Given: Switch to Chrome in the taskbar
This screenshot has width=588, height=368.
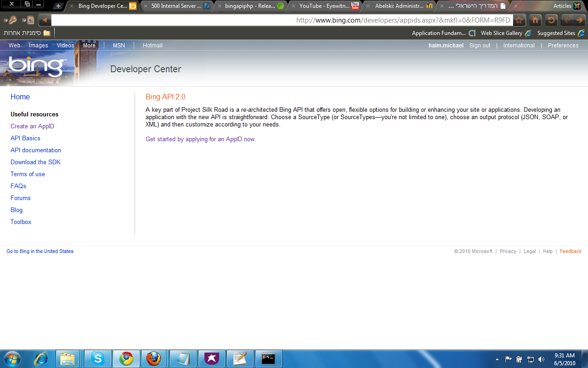Looking at the screenshot, I should 126,359.
